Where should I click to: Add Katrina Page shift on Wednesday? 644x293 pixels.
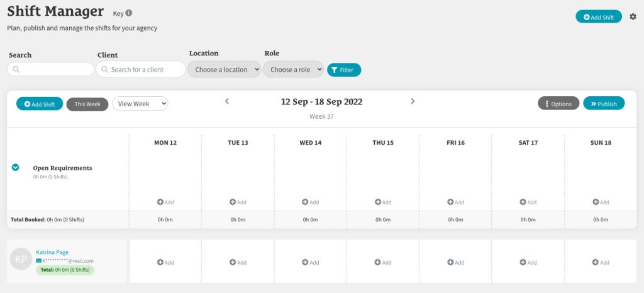click(311, 262)
